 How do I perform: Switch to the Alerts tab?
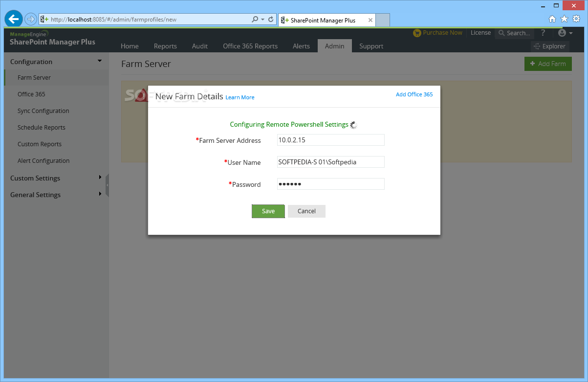tap(301, 46)
